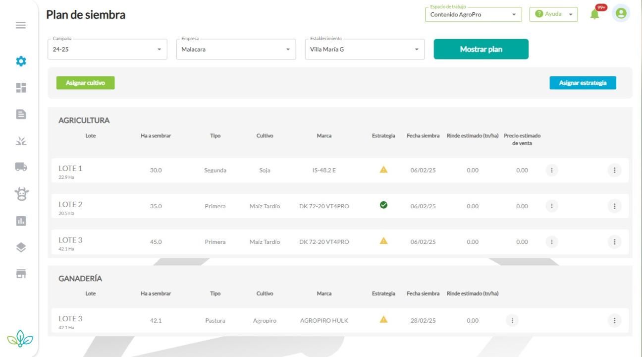This screenshot has height=357, width=644.
Task: Click the Soja crop cell
Action: 265,170
